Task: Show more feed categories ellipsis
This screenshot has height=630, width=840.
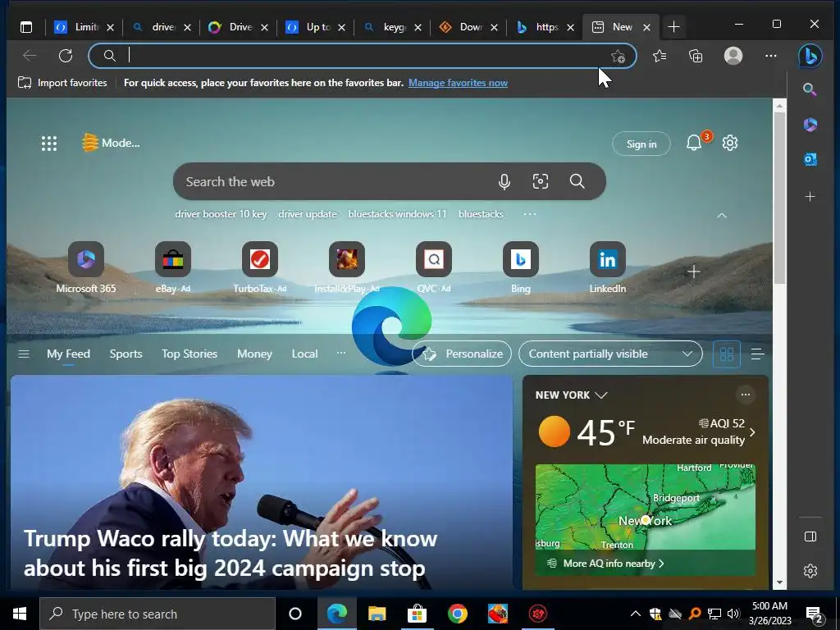Action: (x=340, y=353)
